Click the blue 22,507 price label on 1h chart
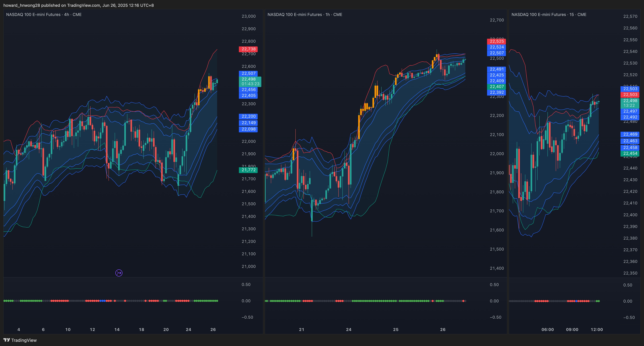The image size is (644, 346). [496, 53]
